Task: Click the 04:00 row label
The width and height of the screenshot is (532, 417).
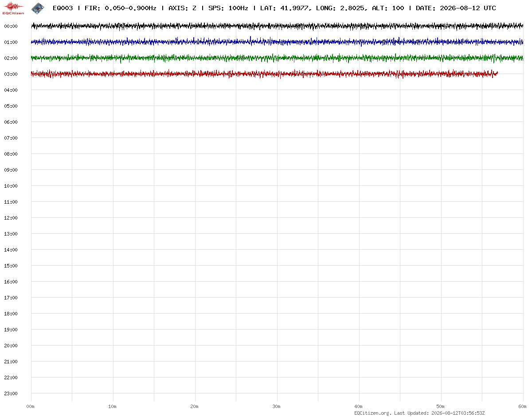Action: pyautogui.click(x=11, y=90)
